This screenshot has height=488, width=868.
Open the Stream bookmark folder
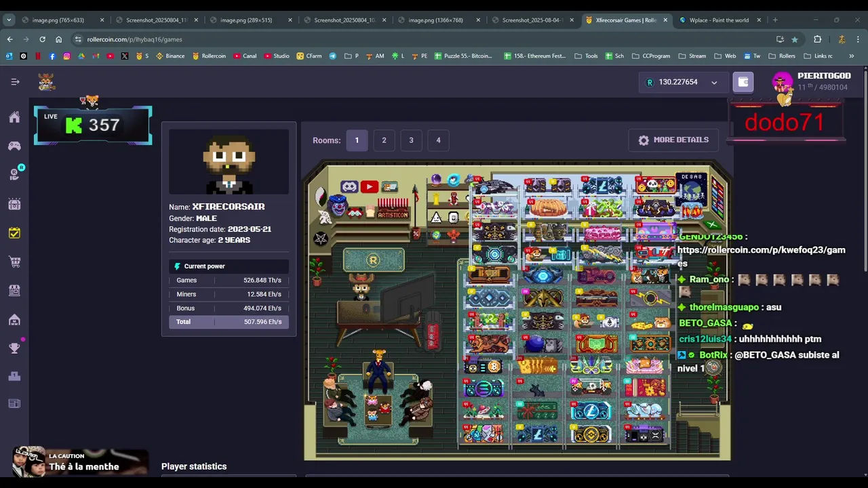pos(692,56)
